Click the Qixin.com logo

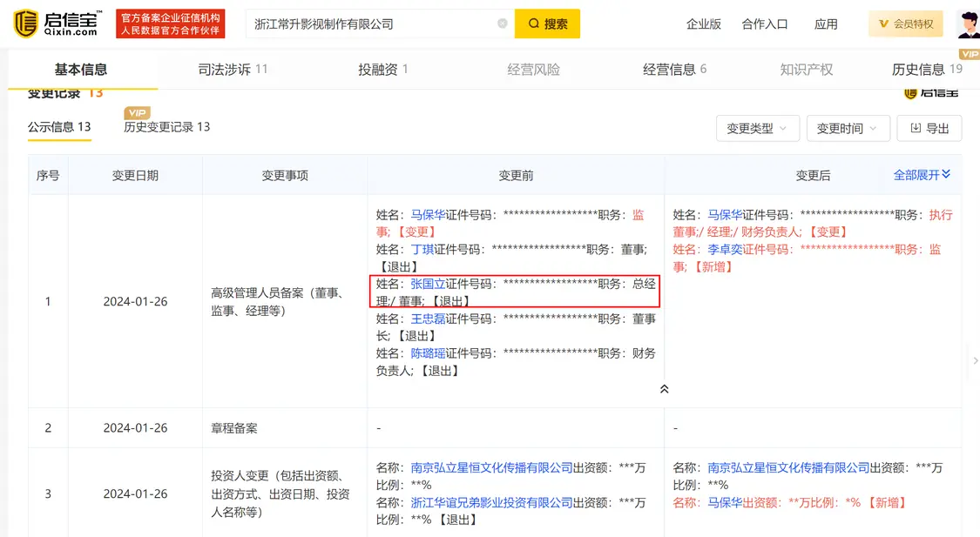coord(57,23)
